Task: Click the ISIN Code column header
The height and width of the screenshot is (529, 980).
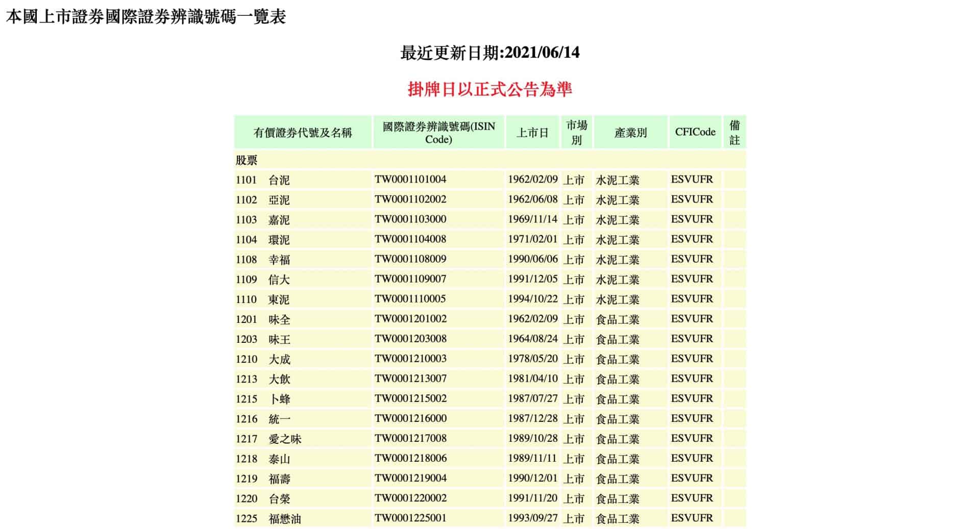Action: click(439, 133)
